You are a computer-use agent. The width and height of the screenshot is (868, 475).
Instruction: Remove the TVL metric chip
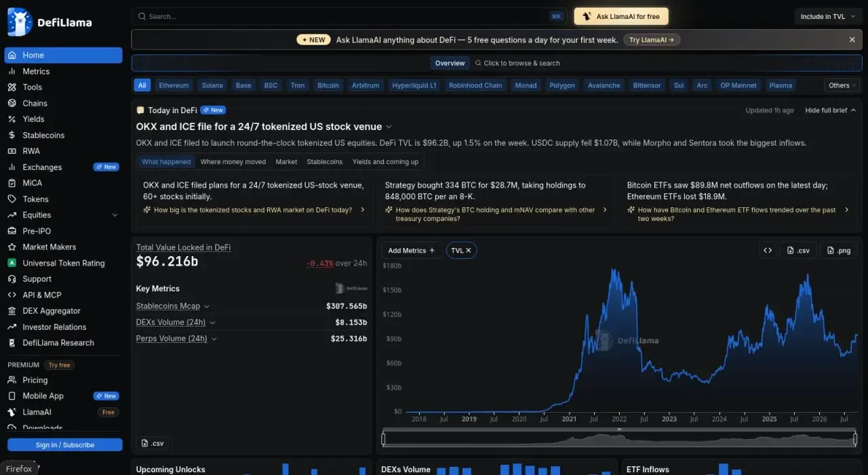[x=468, y=250]
